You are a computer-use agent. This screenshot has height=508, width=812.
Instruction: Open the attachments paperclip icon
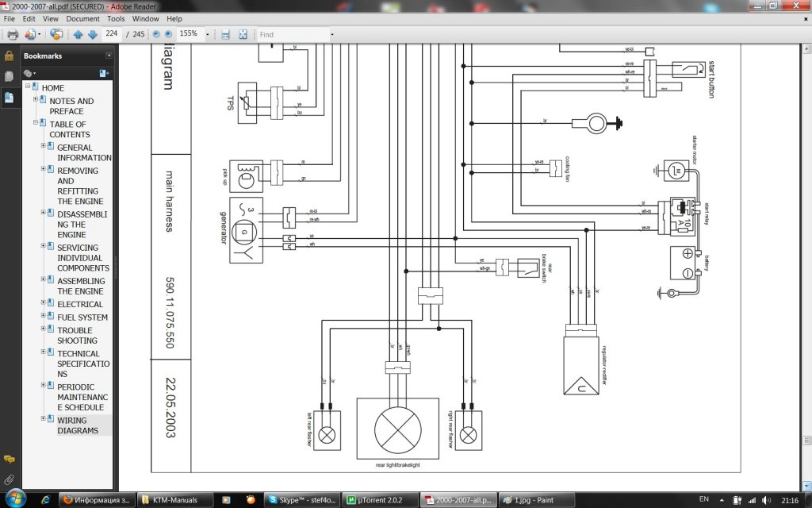pos(9,480)
